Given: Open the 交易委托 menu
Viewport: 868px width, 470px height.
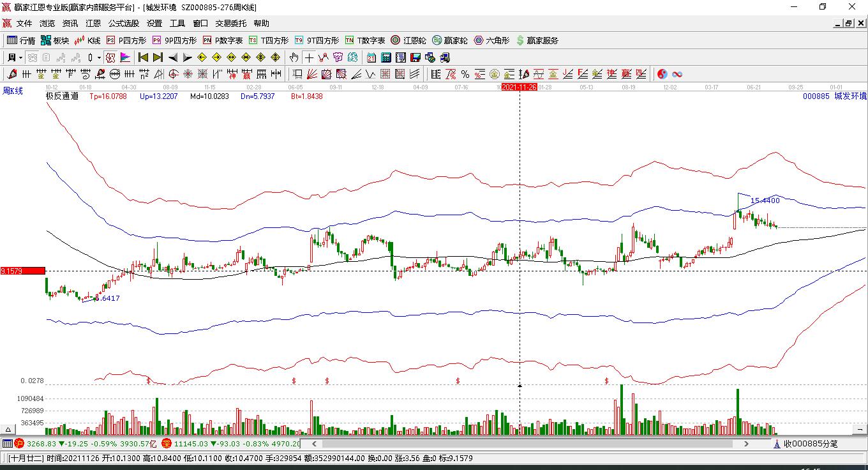Looking at the screenshot, I should (231, 24).
